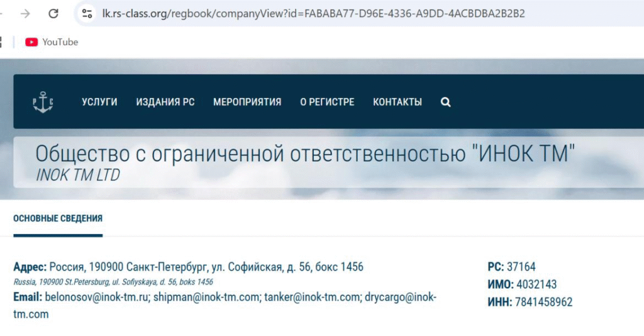
Task: Click the RS anchor logo
Action: coord(43,103)
